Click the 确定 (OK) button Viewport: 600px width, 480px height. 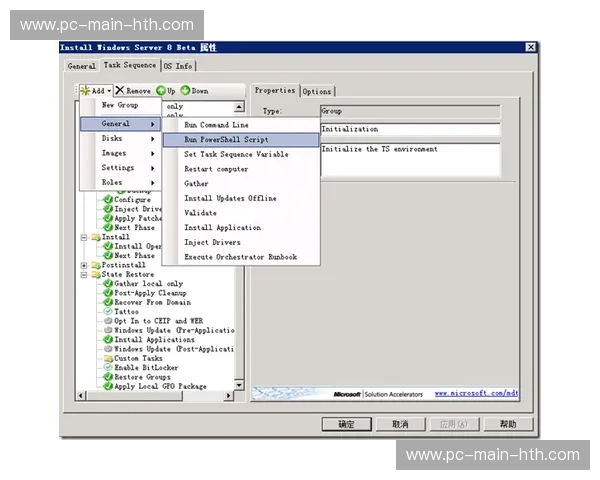(x=346, y=424)
